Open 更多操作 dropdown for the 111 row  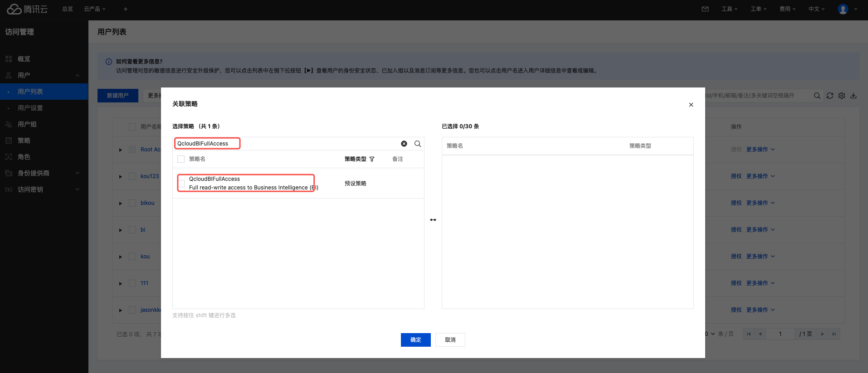[x=761, y=283]
